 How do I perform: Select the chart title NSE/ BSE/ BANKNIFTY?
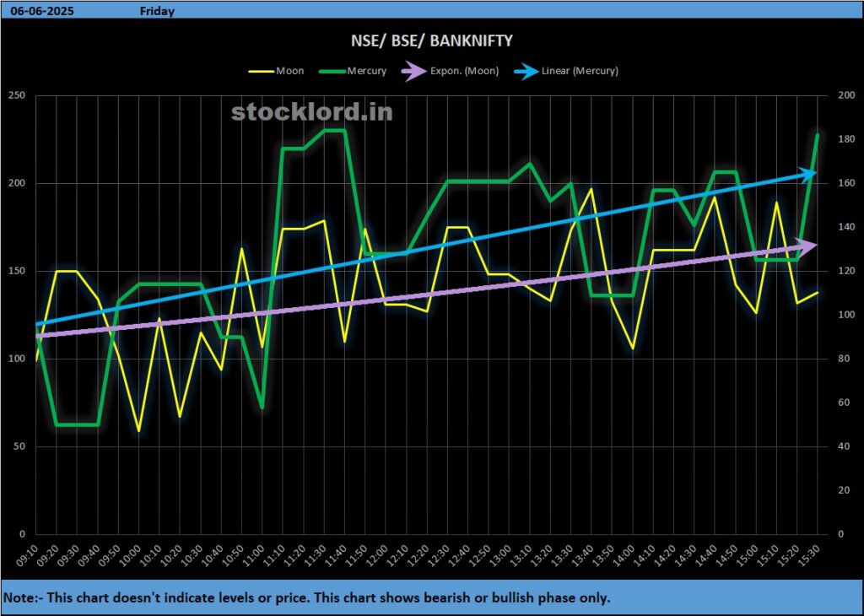432,41
